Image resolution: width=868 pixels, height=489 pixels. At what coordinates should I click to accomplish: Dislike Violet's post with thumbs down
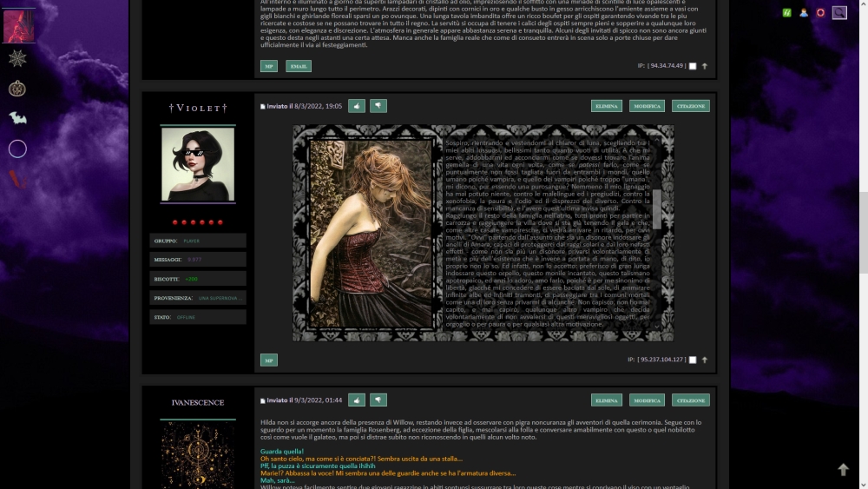tap(378, 106)
